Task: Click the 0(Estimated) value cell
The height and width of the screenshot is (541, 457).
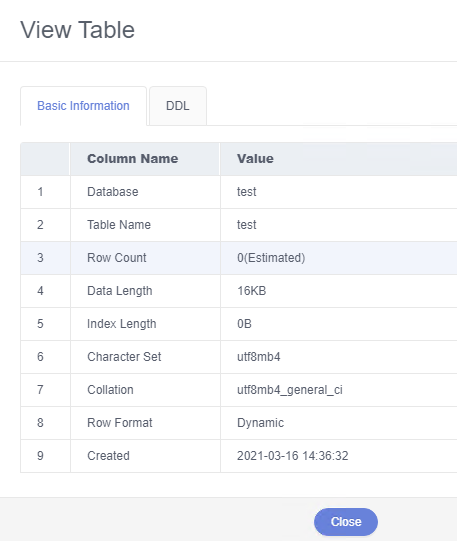Action: point(339,258)
